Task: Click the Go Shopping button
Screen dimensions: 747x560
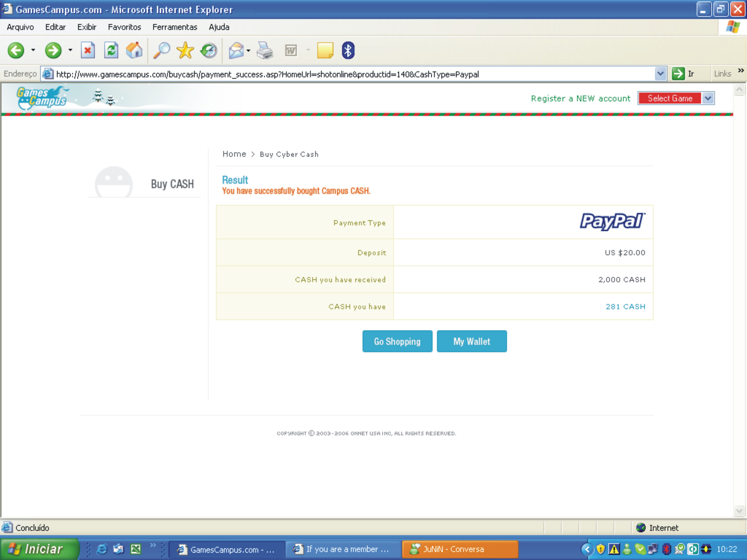Action: pos(397,341)
